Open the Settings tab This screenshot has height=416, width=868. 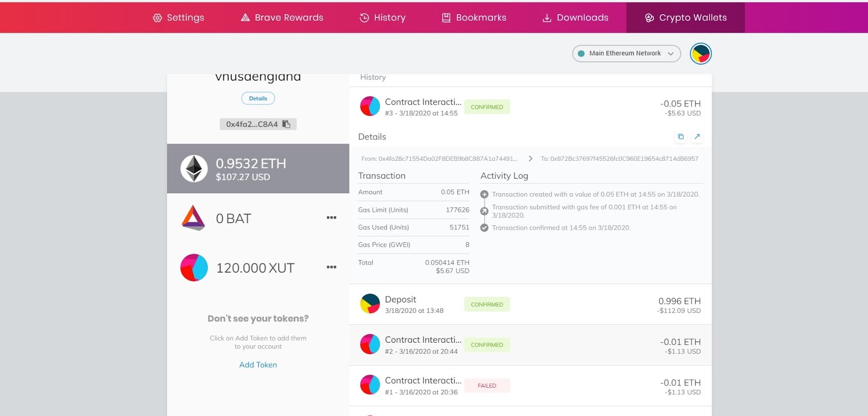tap(178, 17)
